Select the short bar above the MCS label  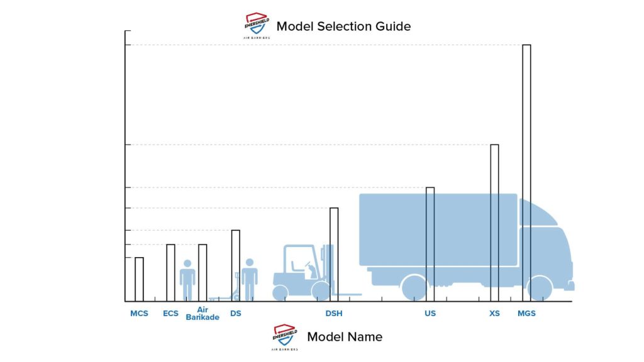pos(139,279)
